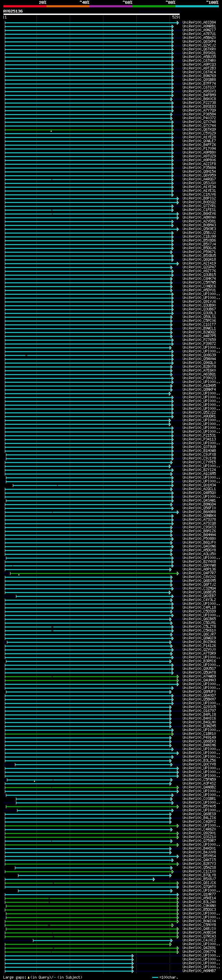The height and width of the screenshot is (980, 222).
Task: Select label UniRef100_Q91VJ6
Action: point(199,302)
